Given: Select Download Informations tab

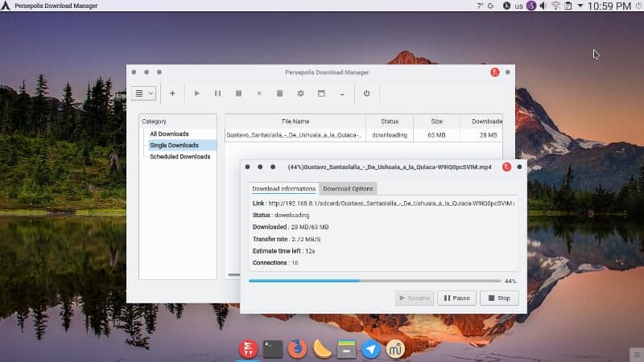Looking at the screenshot, I should click(x=284, y=189).
